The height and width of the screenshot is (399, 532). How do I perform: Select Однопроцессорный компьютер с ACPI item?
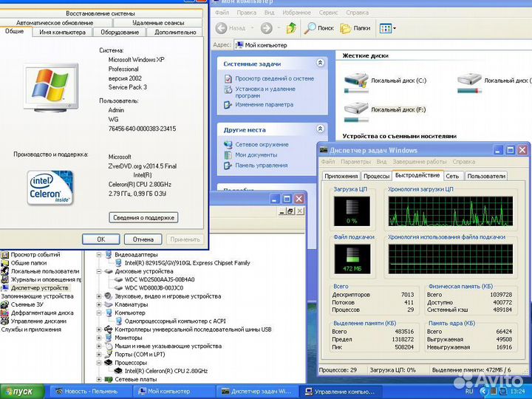pos(175,321)
